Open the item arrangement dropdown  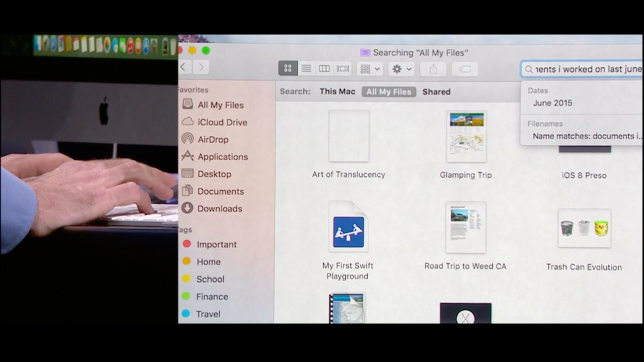pyautogui.click(x=370, y=69)
